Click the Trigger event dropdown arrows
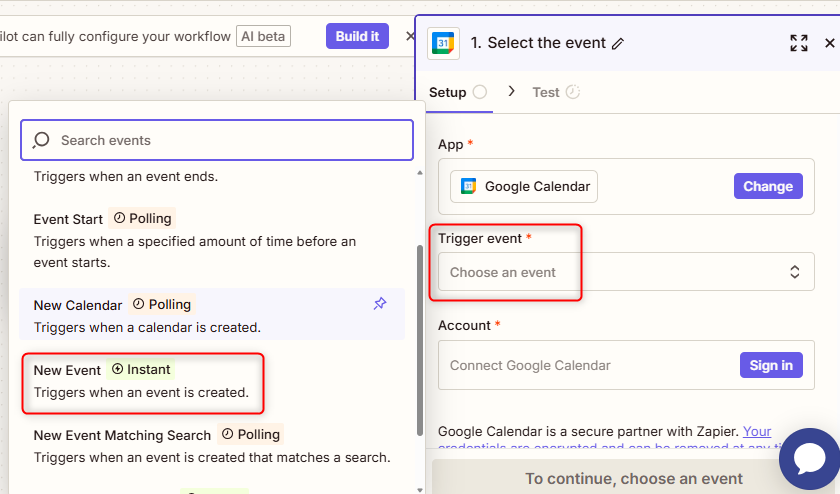The image size is (840, 494). (x=794, y=272)
